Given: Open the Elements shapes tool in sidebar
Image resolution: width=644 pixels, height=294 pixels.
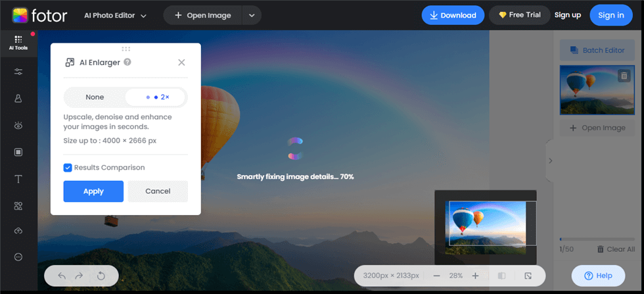Looking at the screenshot, I should (18, 206).
